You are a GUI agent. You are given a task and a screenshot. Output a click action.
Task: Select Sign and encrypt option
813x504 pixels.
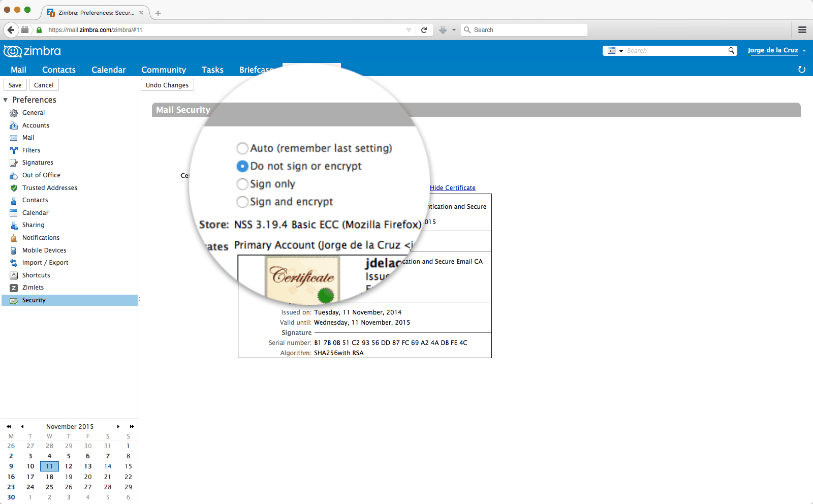tap(242, 202)
